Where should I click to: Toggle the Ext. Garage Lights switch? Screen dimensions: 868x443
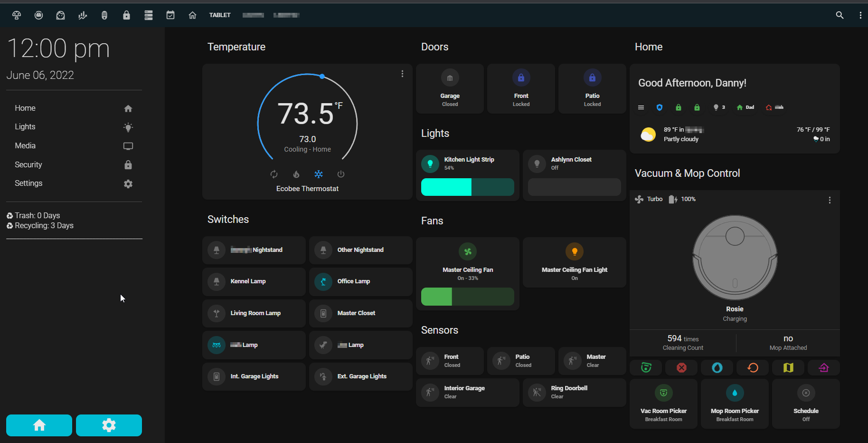pyautogui.click(x=360, y=376)
